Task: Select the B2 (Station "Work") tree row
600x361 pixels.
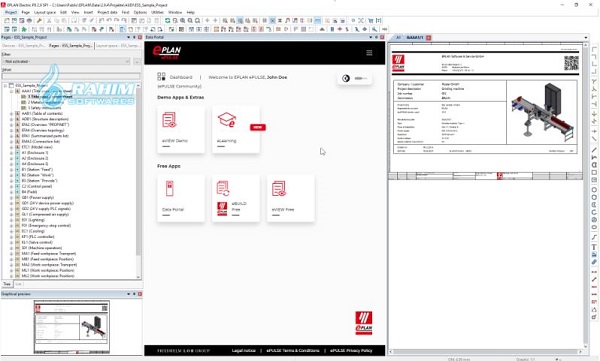Action: [37, 175]
